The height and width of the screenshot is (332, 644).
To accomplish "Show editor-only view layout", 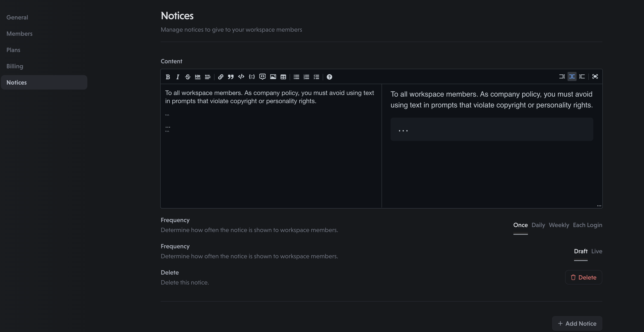I will point(562,76).
